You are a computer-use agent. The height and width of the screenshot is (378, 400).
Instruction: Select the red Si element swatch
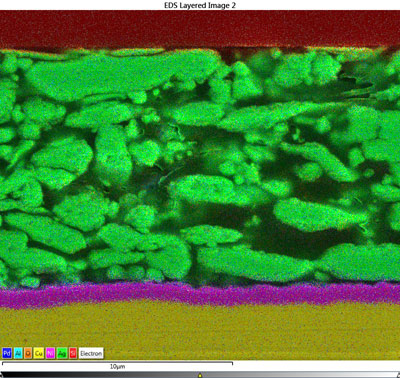pos(73,353)
